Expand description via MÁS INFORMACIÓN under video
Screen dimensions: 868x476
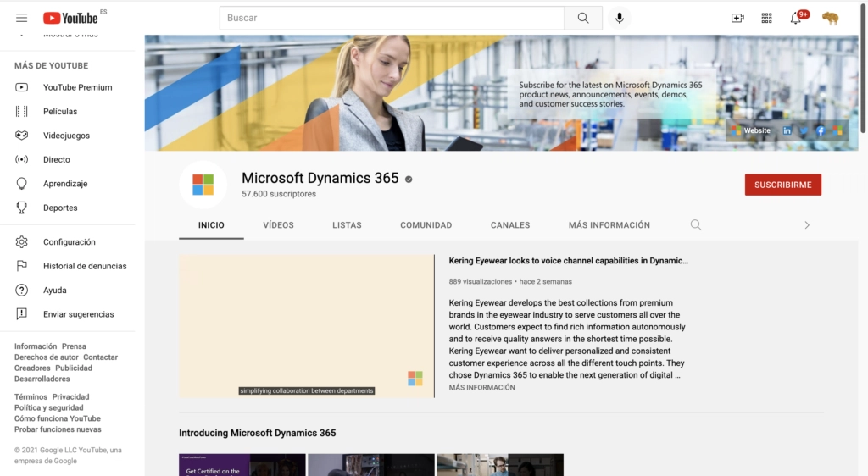(x=481, y=388)
